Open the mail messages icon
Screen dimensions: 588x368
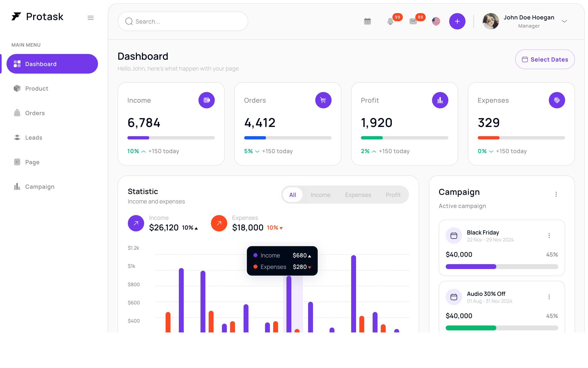coord(413,21)
